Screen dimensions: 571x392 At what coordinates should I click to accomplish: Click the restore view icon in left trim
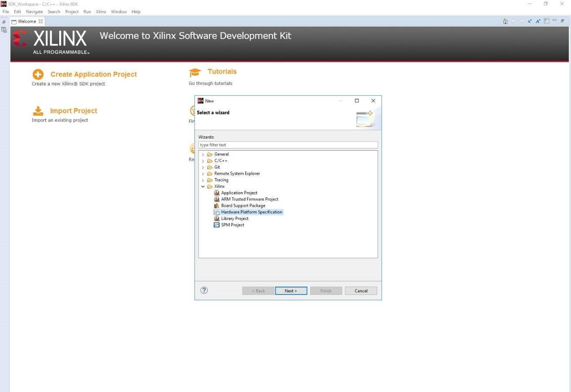tap(4, 22)
